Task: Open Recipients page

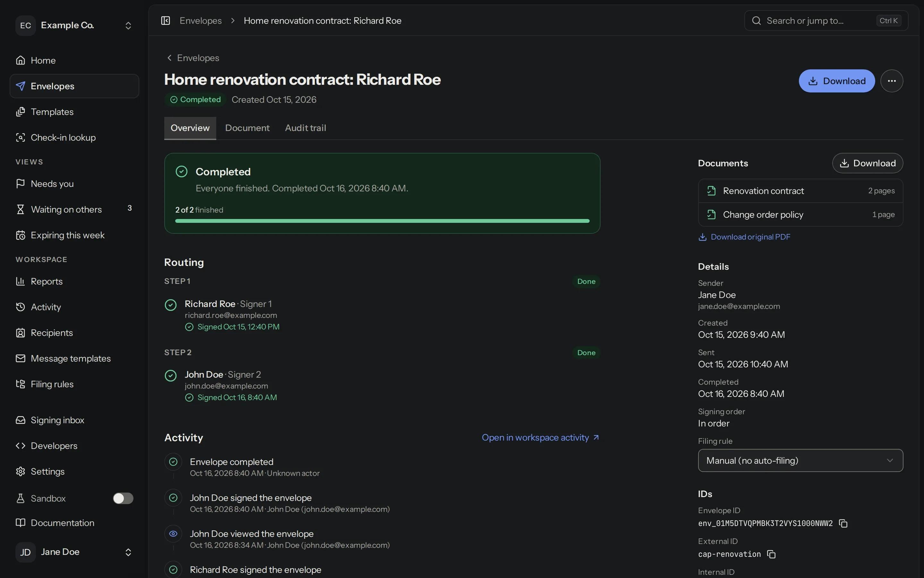Action: (74, 333)
